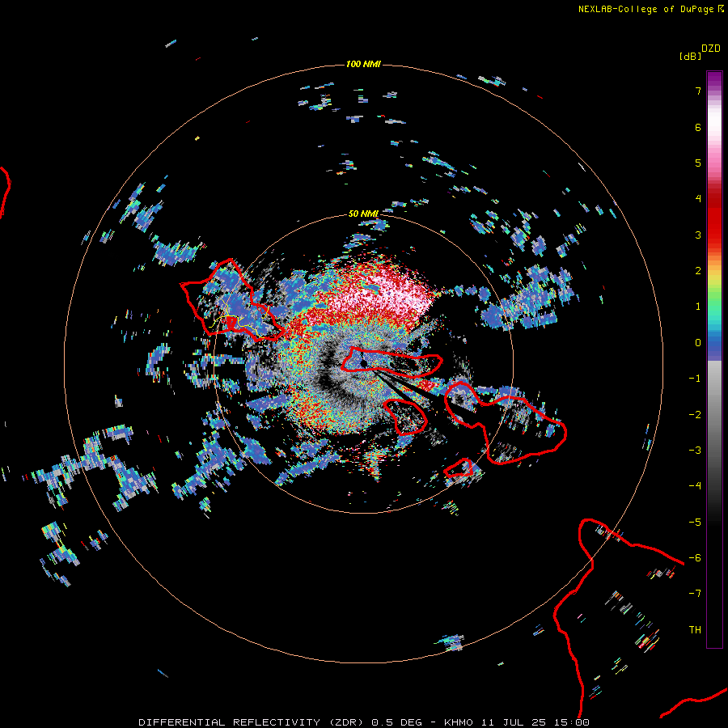This screenshot has height=728, width=728.
Task: Click the 2 dB legend value
Action: (698, 271)
